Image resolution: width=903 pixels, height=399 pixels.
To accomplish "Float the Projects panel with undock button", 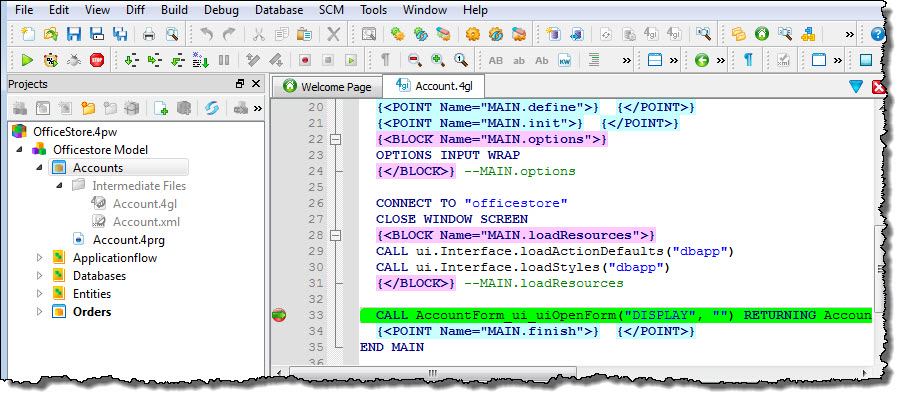I will pyautogui.click(x=240, y=84).
